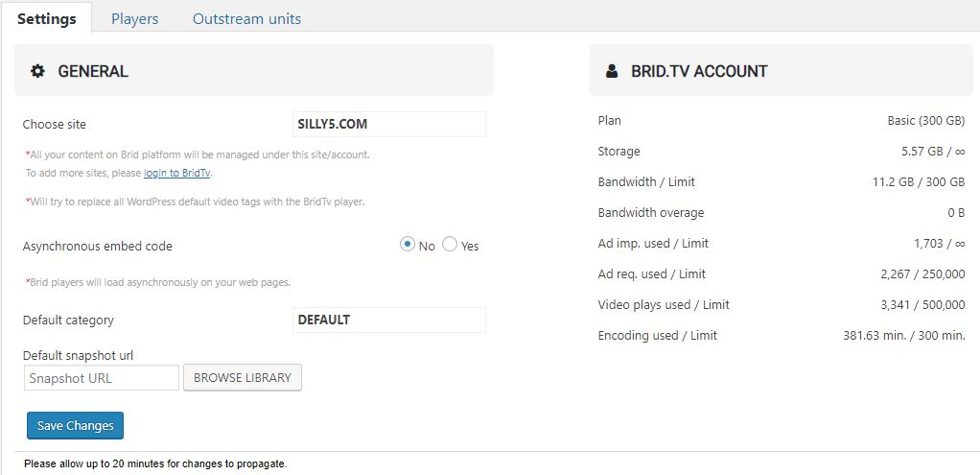Select Yes for asynchronous embed code

(450, 245)
